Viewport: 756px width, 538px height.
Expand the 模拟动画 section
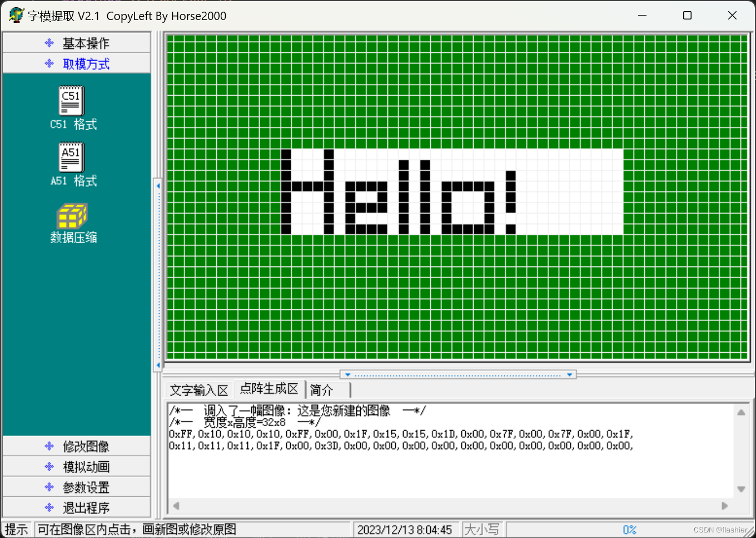click(77, 467)
